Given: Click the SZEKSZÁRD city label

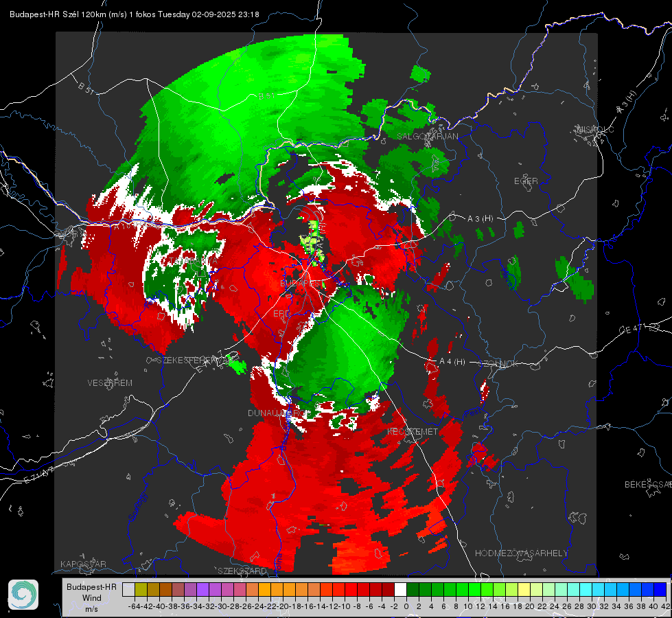Looking at the screenshot, I should (x=242, y=571).
